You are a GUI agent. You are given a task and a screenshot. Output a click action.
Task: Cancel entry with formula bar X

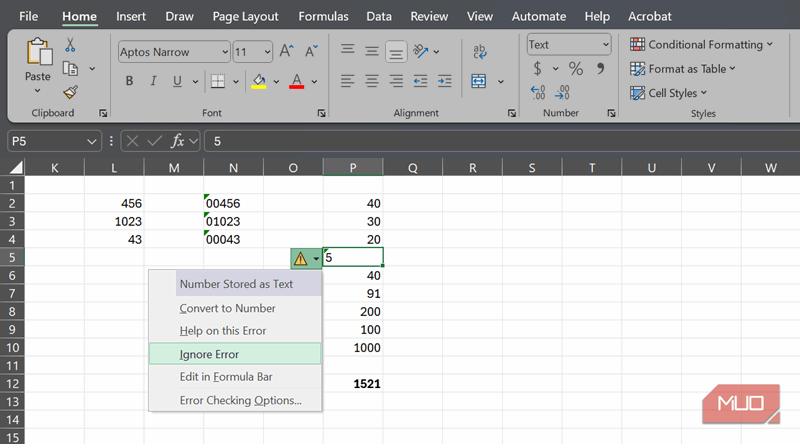[132, 141]
